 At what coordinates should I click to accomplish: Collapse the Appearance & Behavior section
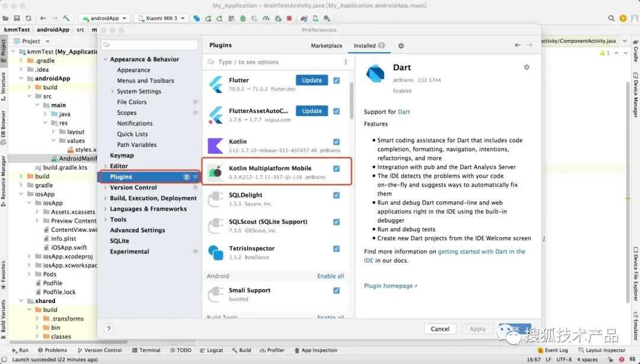point(105,60)
